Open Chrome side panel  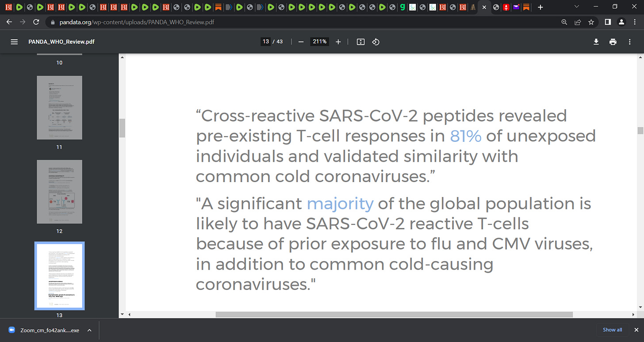tap(608, 22)
